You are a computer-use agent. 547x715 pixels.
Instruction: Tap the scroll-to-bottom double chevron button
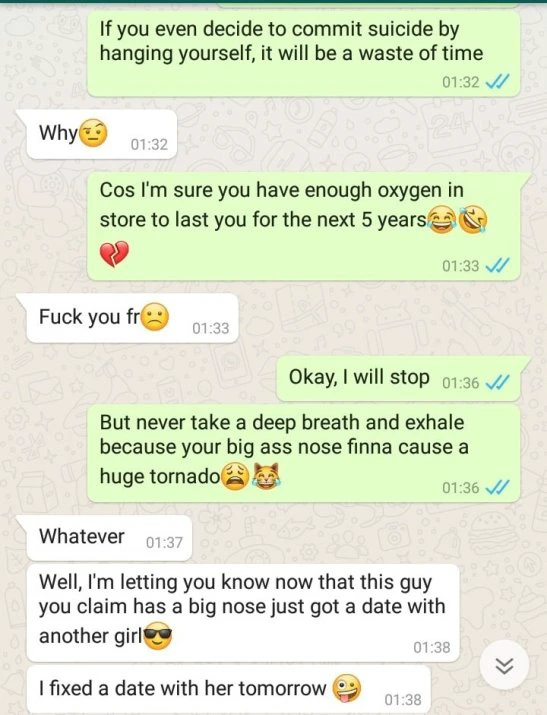(505, 664)
